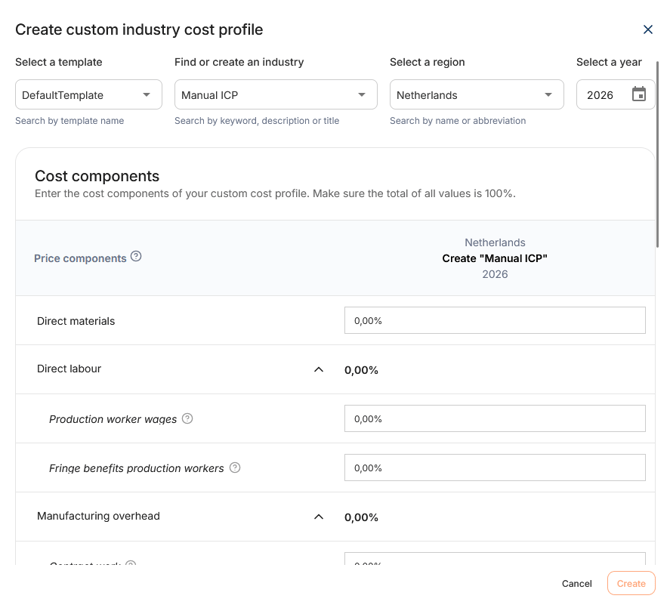
Task: Open the Manual ICP industry dropdown
Action: coord(276,94)
